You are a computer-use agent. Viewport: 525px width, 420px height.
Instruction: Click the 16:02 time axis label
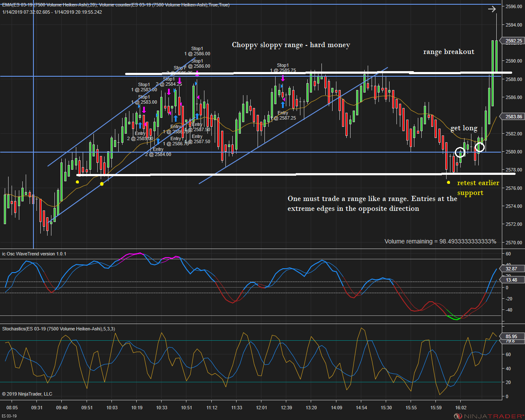pyautogui.click(x=461, y=408)
